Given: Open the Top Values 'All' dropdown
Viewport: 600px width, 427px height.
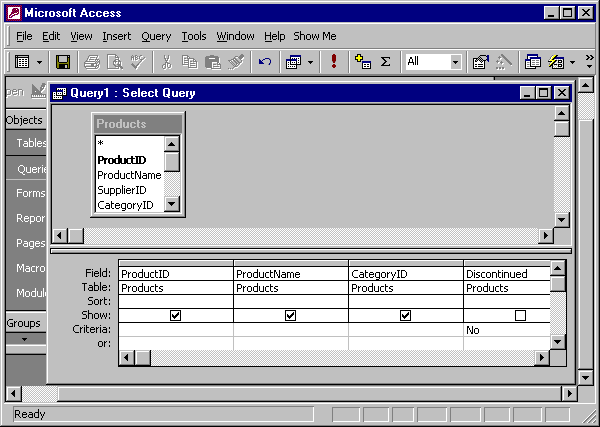Looking at the screenshot, I should point(455,62).
